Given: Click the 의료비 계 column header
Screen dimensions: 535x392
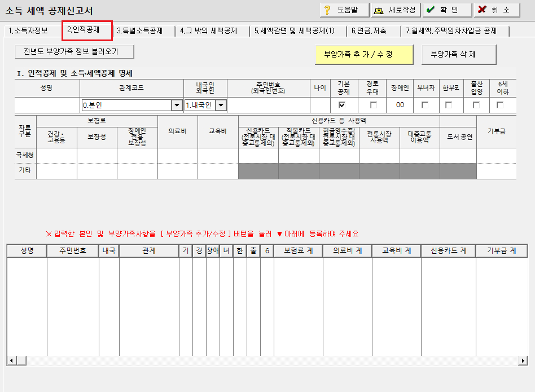Looking at the screenshot, I should tap(348, 250).
